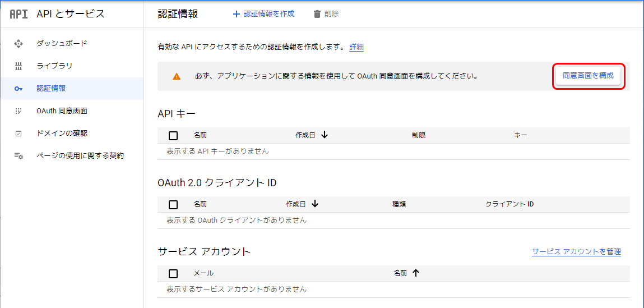
Task: Click 表示するサービス アカウントがありません row
Action: click(393, 289)
